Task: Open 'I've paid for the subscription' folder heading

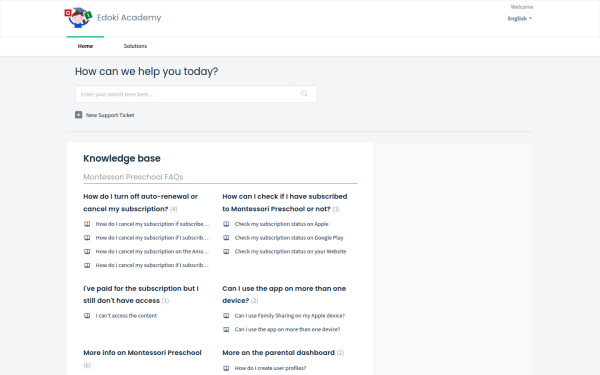Action: click(x=141, y=294)
